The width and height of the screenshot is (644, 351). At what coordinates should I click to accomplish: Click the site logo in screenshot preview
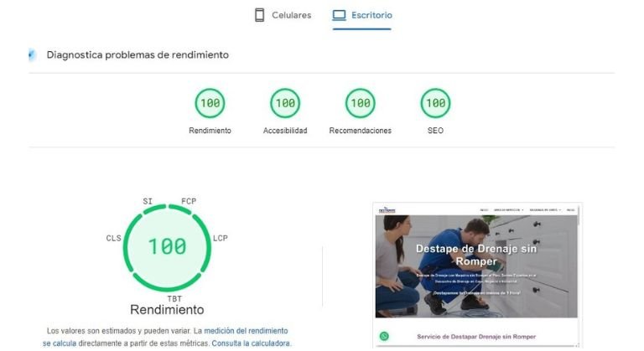tap(387, 209)
